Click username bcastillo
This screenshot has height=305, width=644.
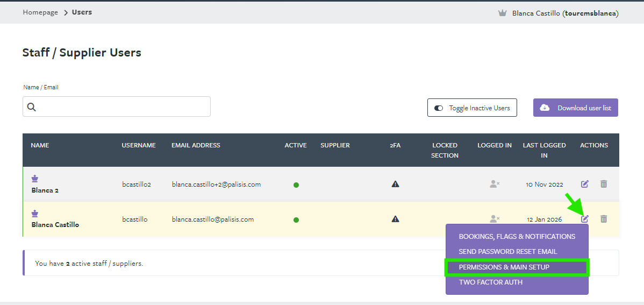[x=135, y=219]
